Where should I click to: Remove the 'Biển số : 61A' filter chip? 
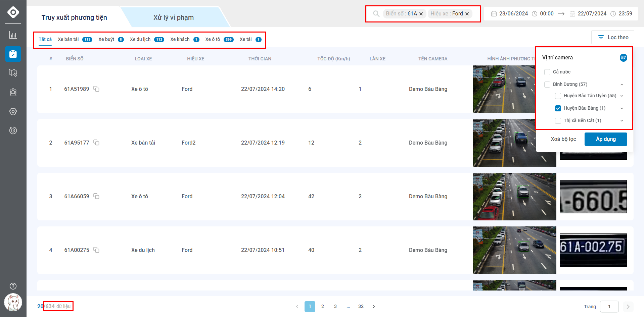421,14
